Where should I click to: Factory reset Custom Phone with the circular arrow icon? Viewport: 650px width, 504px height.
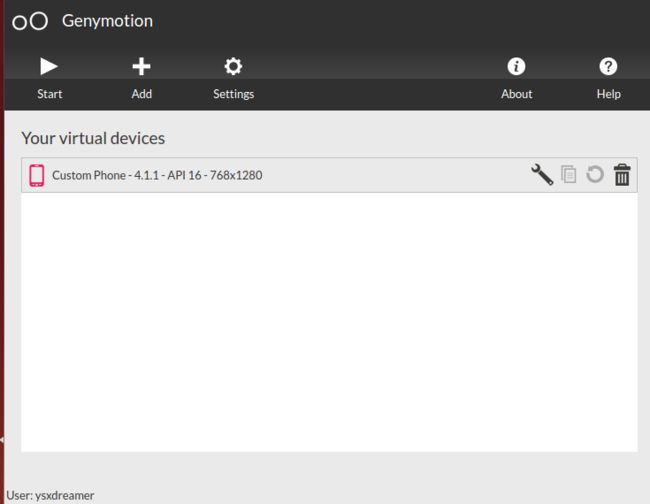point(595,174)
